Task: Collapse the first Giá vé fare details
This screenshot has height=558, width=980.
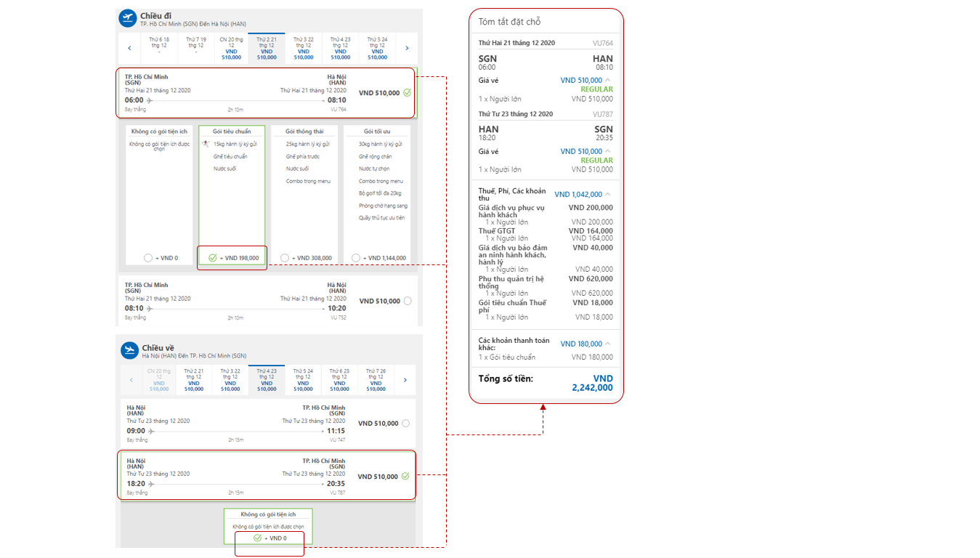Action: 608,81
